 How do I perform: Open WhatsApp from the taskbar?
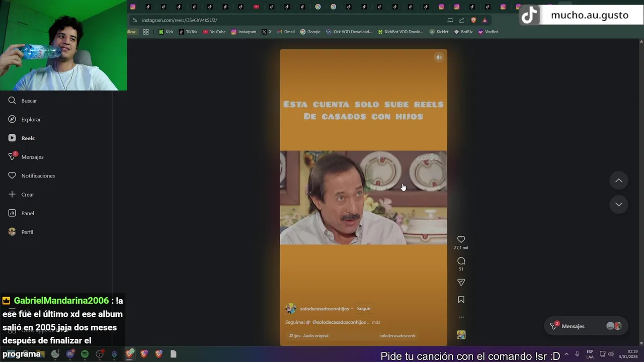tap(55, 354)
